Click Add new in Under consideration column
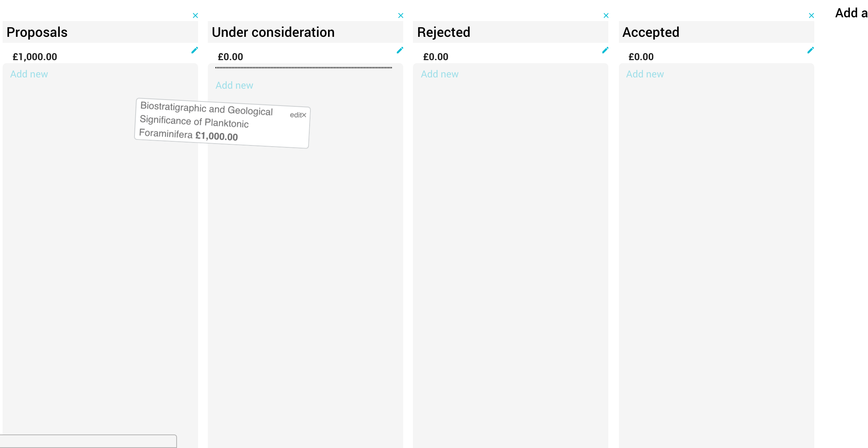The width and height of the screenshot is (868, 448). [234, 85]
